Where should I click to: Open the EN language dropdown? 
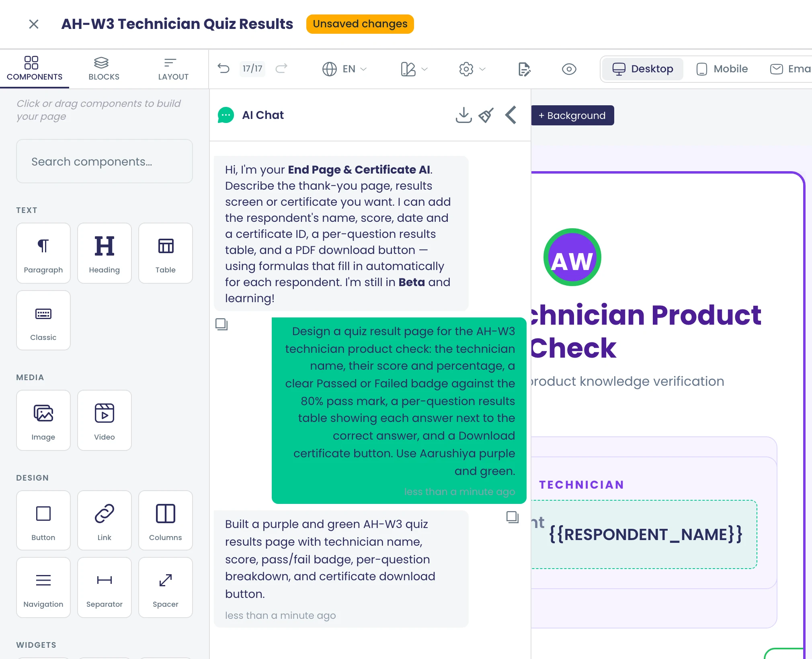(x=344, y=69)
